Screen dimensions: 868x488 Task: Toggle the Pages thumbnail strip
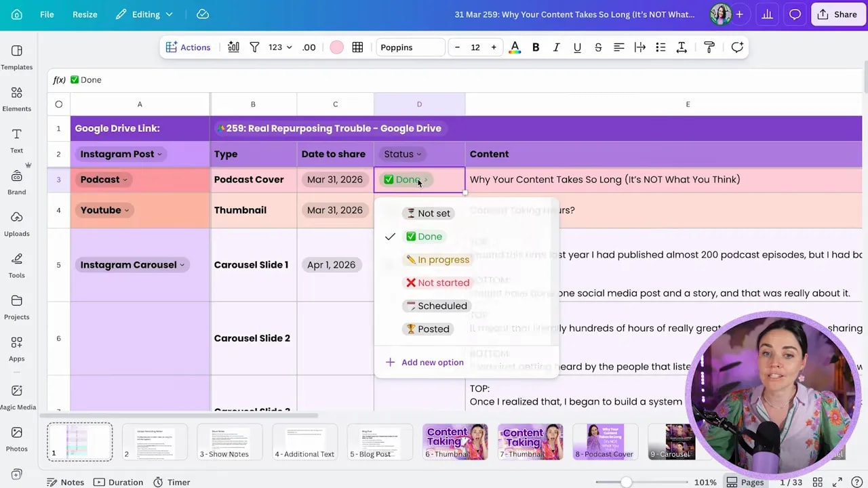tap(745, 482)
